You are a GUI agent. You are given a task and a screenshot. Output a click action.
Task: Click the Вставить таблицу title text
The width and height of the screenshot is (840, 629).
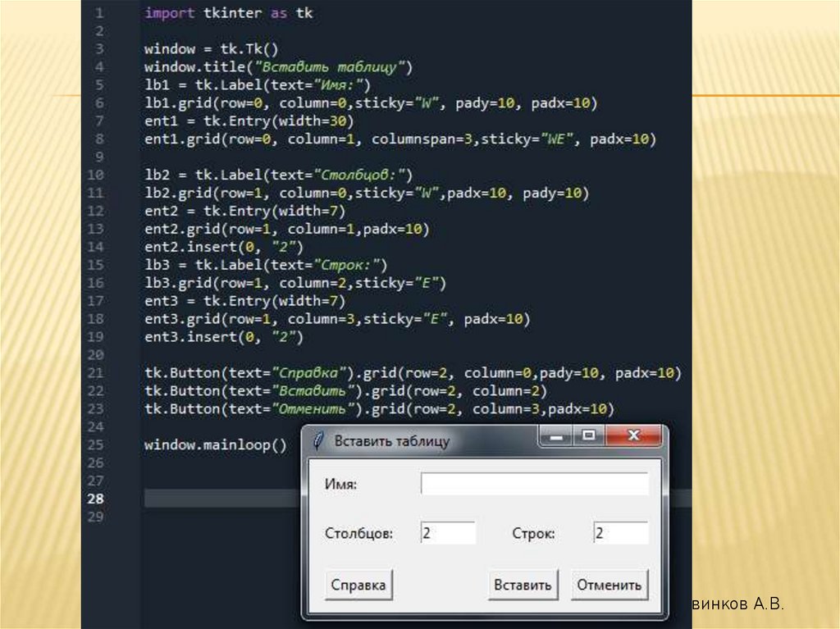(392, 441)
